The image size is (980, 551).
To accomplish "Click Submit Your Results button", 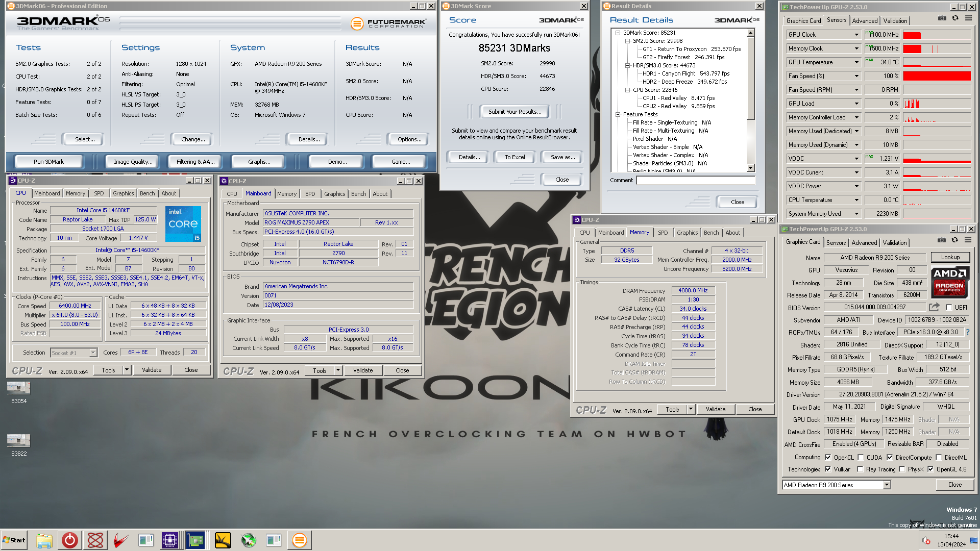I will point(514,112).
